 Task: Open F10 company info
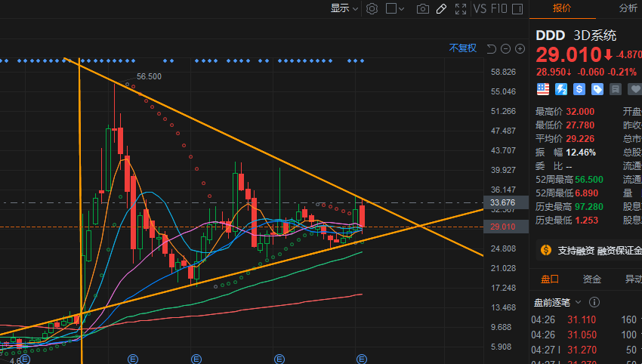coord(498,8)
